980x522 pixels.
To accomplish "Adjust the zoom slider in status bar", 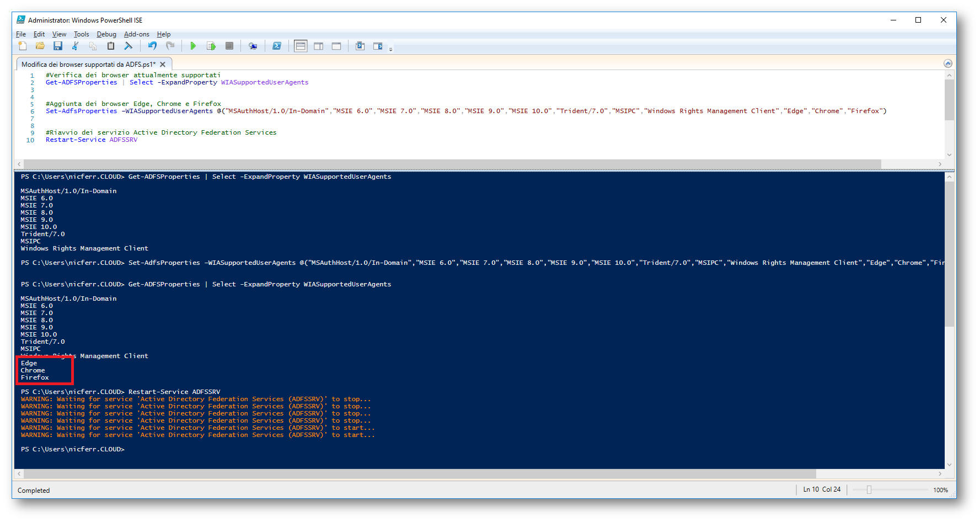I will click(x=869, y=490).
